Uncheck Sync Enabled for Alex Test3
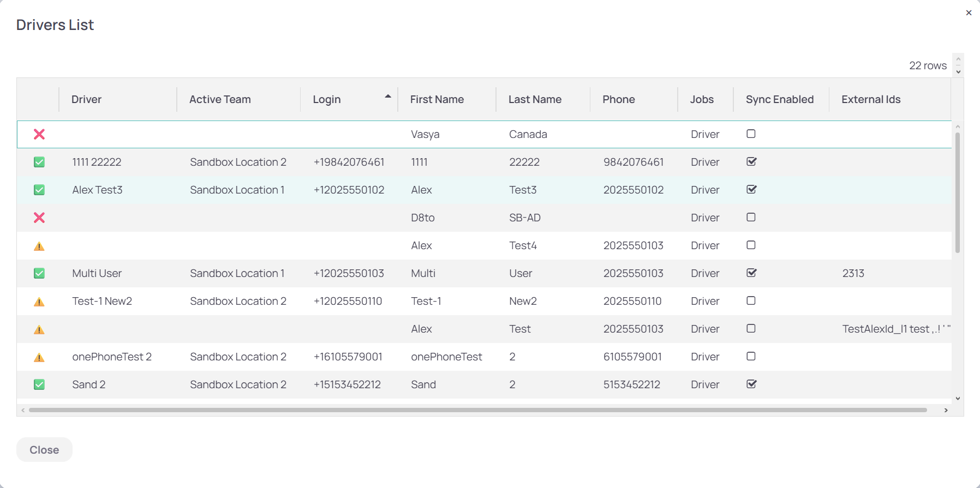This screenshot has height=488, width=980. (751, 189)
